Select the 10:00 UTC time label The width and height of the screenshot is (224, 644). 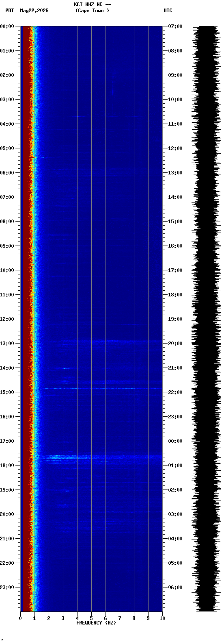175,100
